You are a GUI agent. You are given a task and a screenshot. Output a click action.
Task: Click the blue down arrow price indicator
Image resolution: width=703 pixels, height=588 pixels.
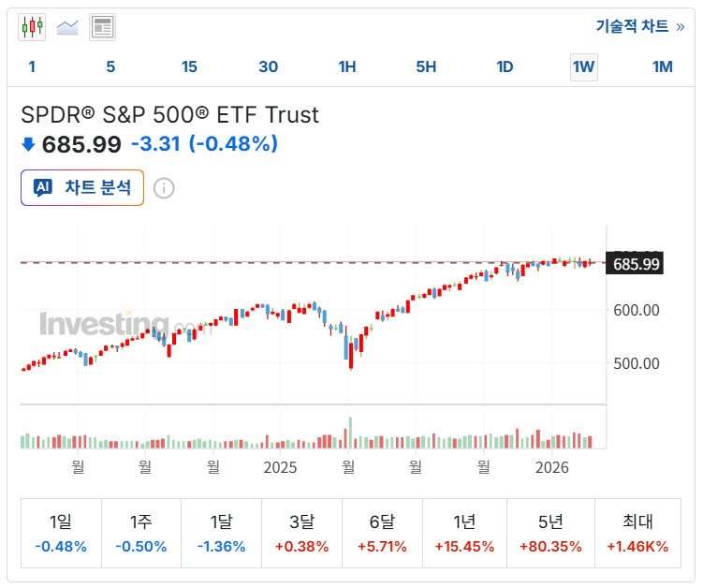(x=28, y=144)
